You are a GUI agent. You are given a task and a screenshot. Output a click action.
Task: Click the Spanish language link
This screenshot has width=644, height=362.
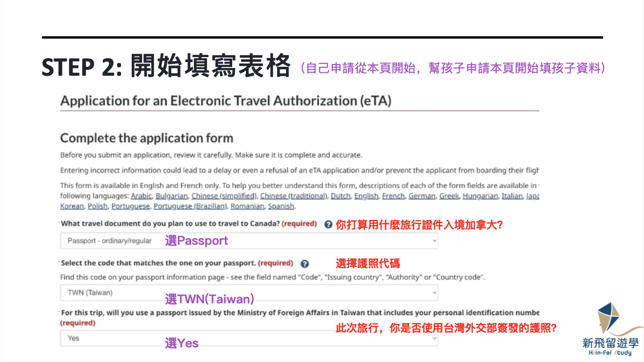(281, 206)
